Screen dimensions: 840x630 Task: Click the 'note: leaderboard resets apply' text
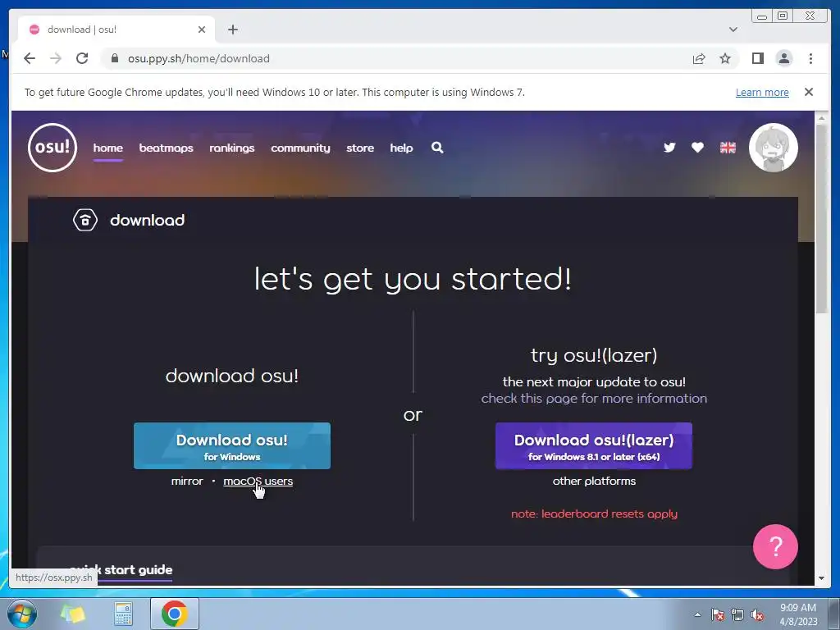coord(594,514)
